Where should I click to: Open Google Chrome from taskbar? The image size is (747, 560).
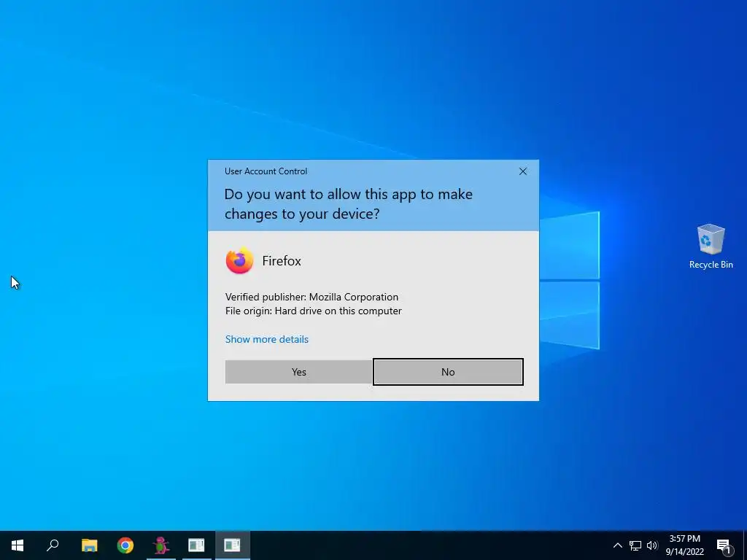click(125, 545)
